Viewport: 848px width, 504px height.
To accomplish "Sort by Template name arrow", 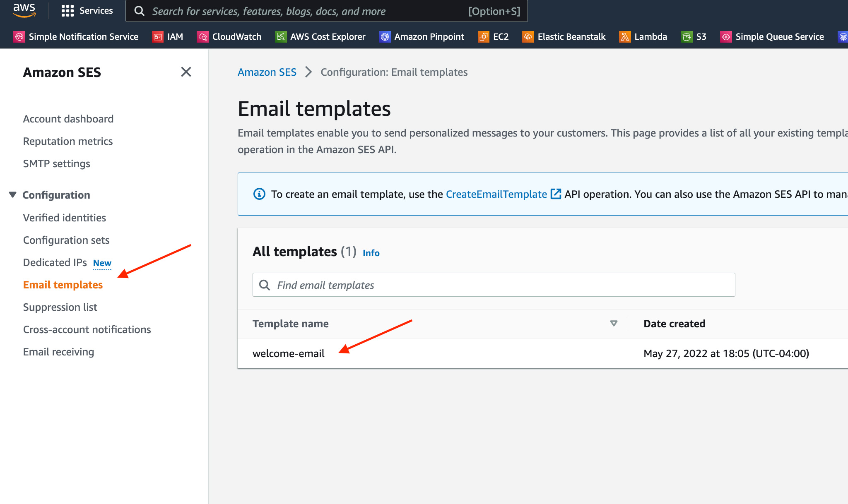I will (614, 323).
